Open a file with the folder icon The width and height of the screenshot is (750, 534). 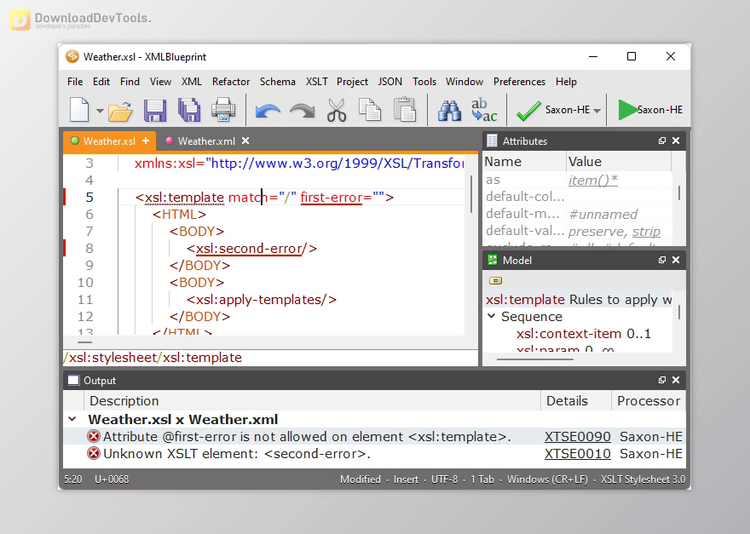coord(121,111)
